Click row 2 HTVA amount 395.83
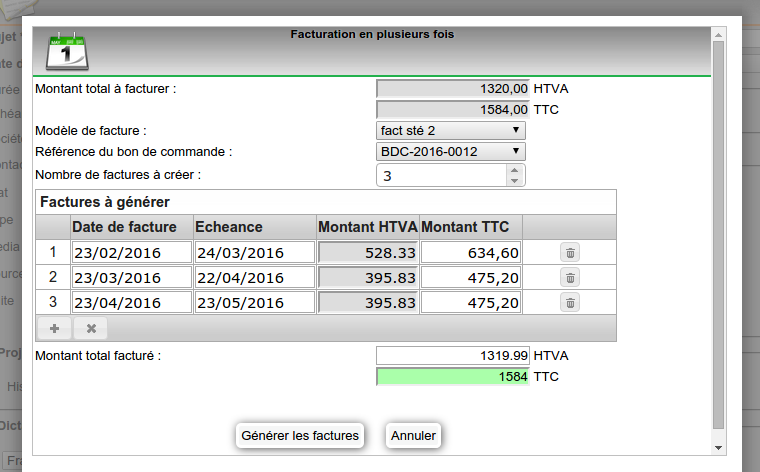This screenshot has height=472, width=760. 368,278
